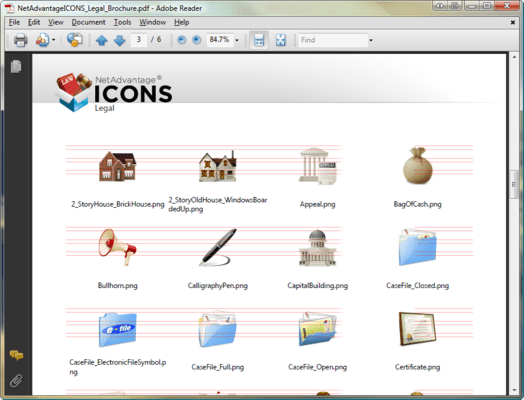Screen dimensions: 524x400
Task: Click the bag of cash icon
Action: point(418,166)
